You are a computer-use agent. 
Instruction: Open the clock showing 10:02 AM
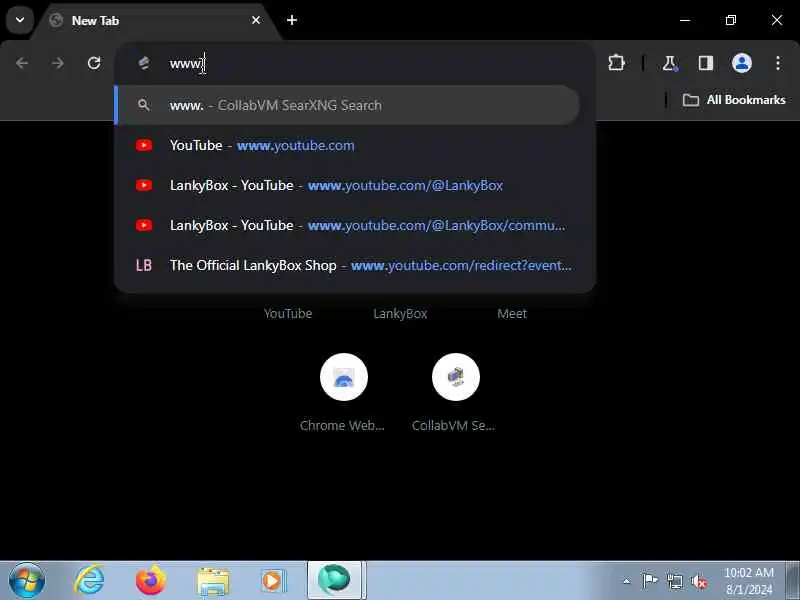[749, 581]
